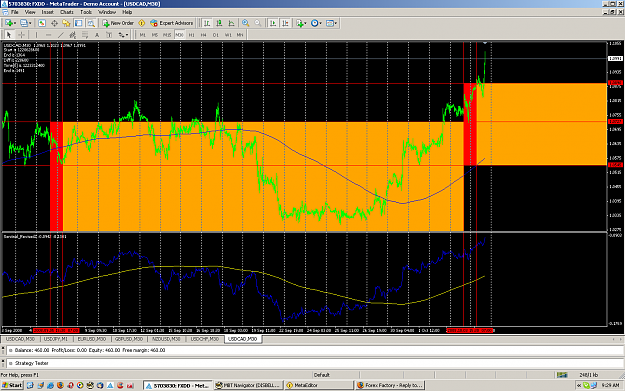The width and height of the screenshot is (625, 391).
Task: Toggle chart Auto Scroll
Action: (x=273, y=23)
